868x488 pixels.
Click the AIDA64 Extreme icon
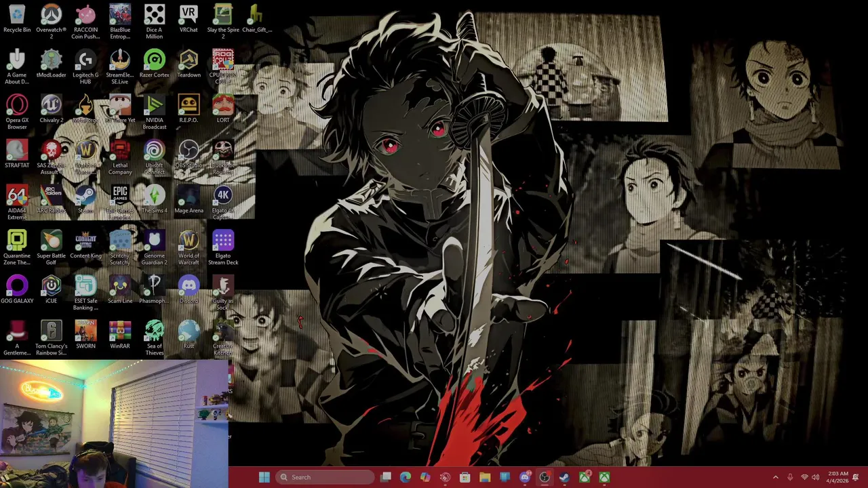(17, 203)
